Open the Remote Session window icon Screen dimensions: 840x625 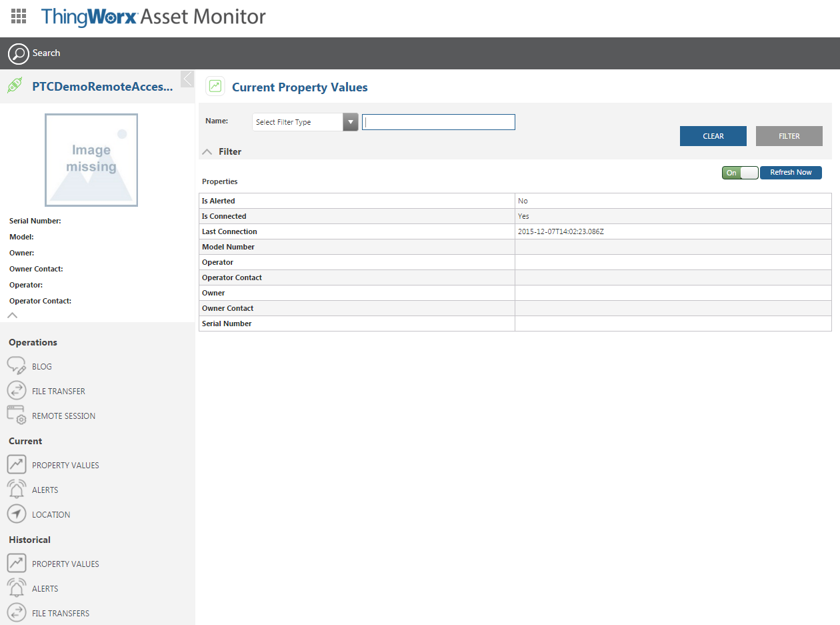[x=17, y=415]
